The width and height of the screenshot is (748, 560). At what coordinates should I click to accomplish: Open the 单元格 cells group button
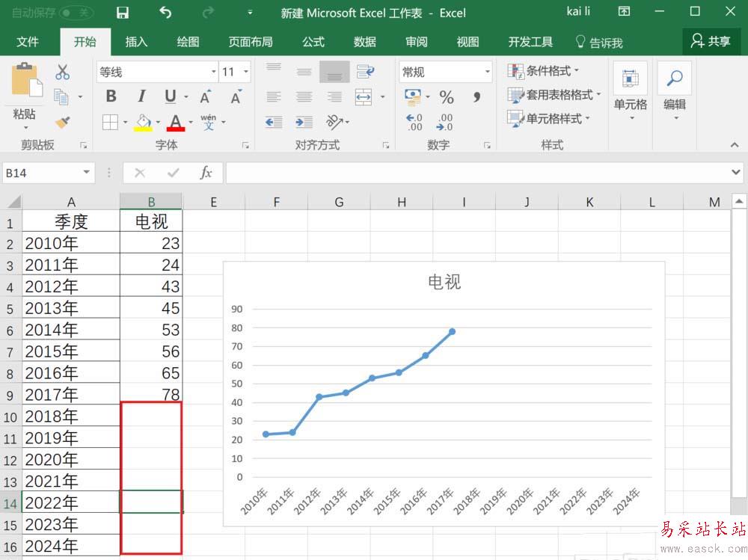click(x=630, y=90)
